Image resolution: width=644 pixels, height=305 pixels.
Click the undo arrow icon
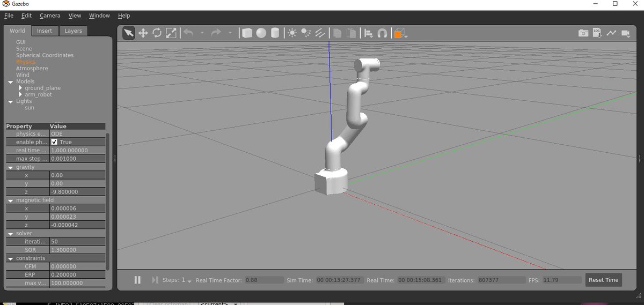[x=188, y=33]
